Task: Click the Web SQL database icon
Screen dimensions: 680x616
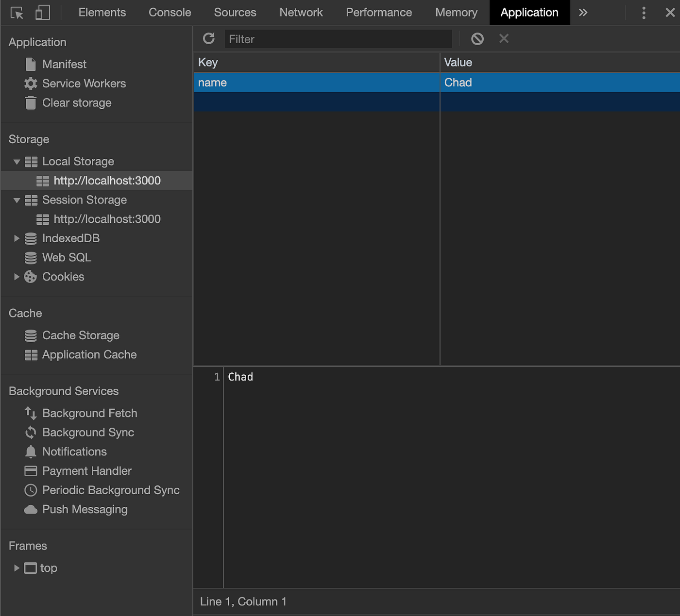Action: tap(31, 257)
